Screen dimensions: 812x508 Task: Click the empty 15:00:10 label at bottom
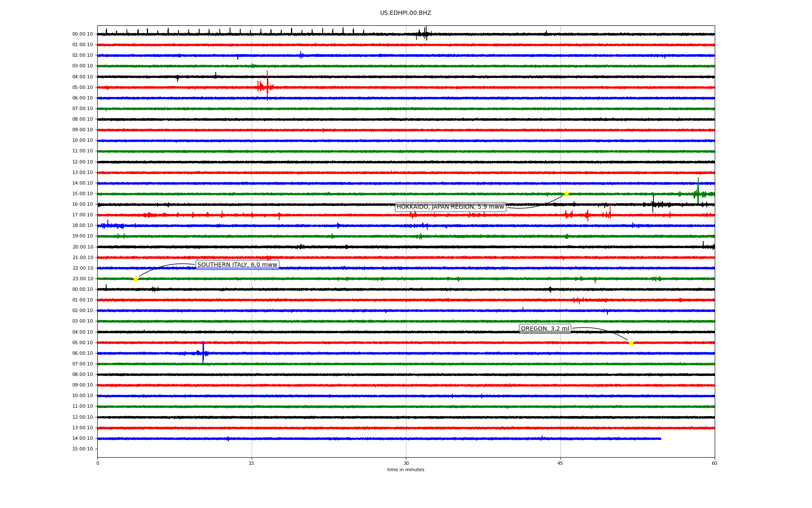[82, 449]
